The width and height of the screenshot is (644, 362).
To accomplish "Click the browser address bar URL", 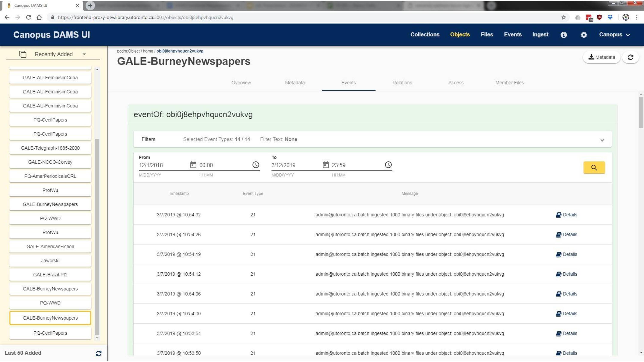I will (146, 17).
